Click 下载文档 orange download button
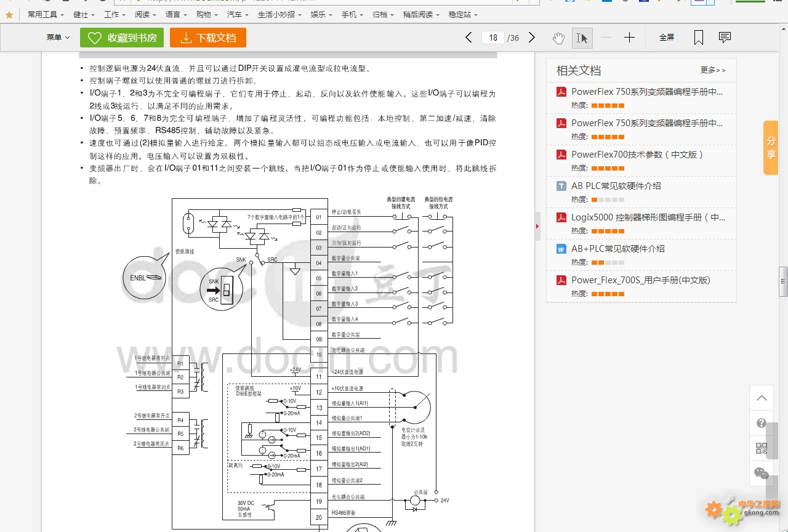 (208, 38)
